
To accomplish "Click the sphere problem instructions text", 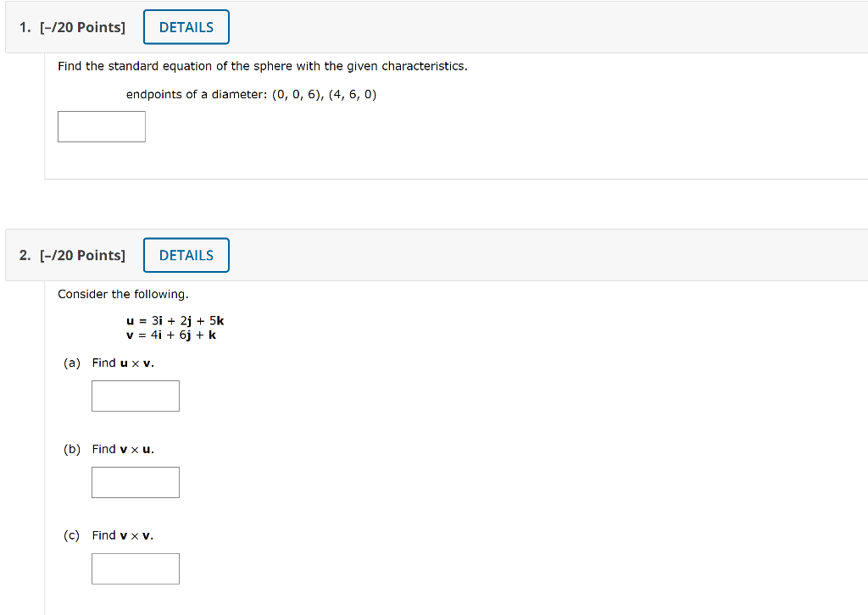I will 262,65.
